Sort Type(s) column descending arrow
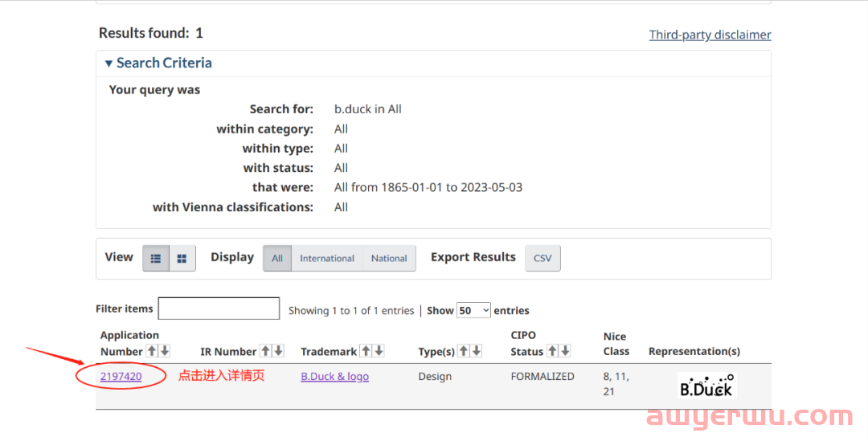Image resolution: width=868 pixels, height=441 pixels. click(477, 351)
